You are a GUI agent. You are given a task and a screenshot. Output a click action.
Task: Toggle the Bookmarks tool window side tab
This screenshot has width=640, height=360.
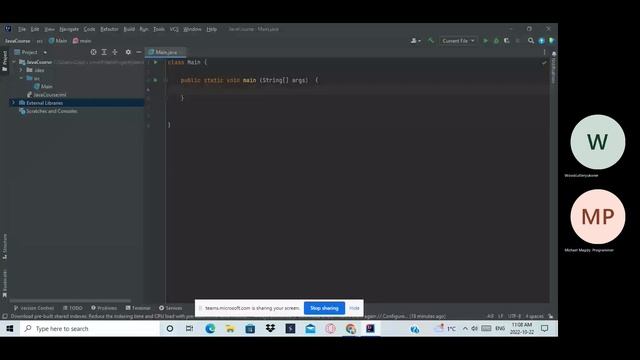coord(4,284)
